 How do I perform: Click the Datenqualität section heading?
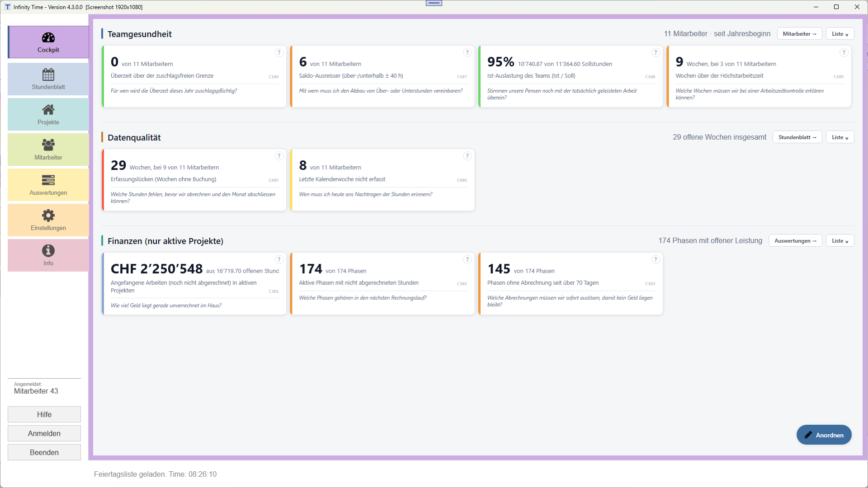134,137
